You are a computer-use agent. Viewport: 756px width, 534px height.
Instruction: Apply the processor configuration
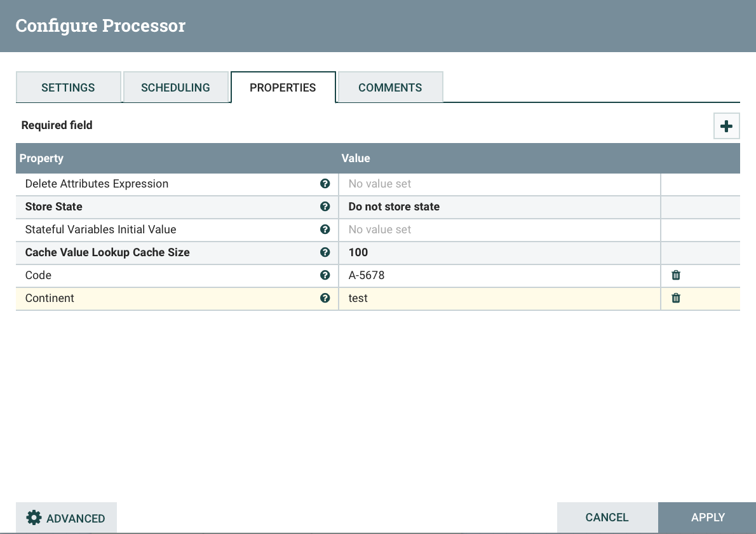(x=707, y=517)
